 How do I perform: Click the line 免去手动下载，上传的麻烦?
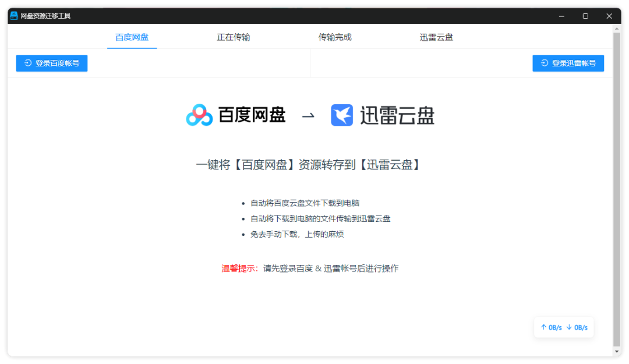297,234
